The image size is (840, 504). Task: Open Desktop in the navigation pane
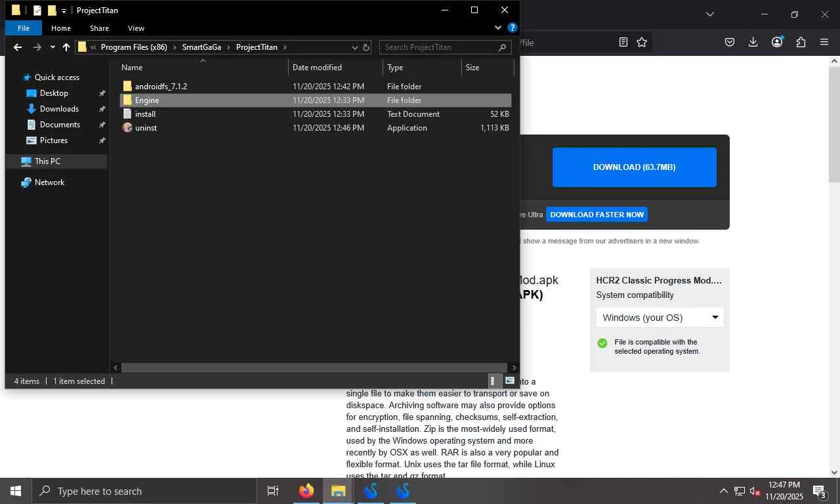click(54, 93)
